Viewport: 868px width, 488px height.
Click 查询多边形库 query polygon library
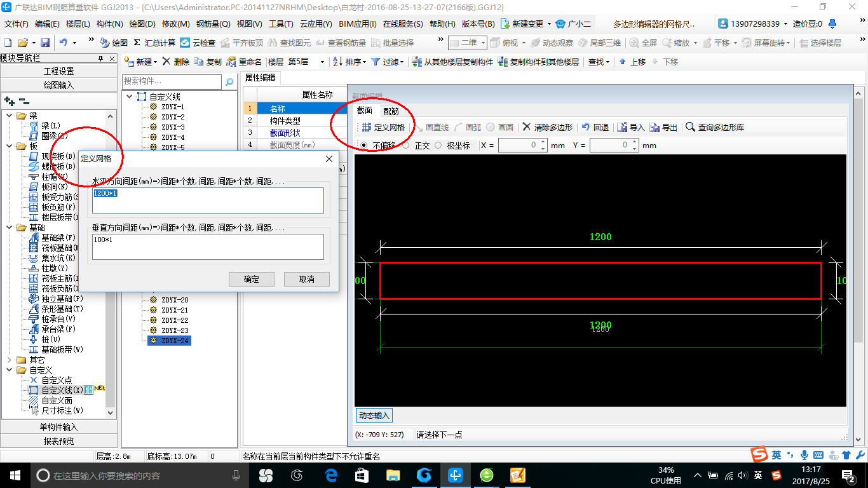715,127
